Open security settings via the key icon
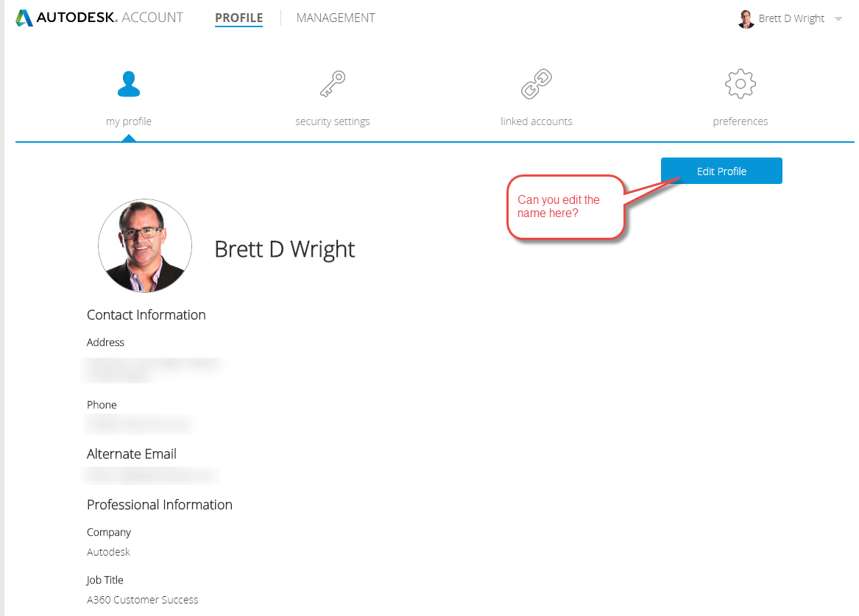859x616 pixels. tap(332, 83)
